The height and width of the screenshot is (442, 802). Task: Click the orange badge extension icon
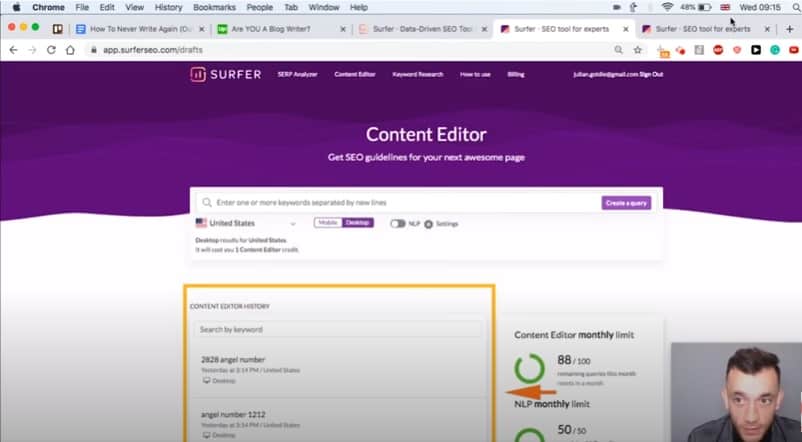[x=663, y=51]
